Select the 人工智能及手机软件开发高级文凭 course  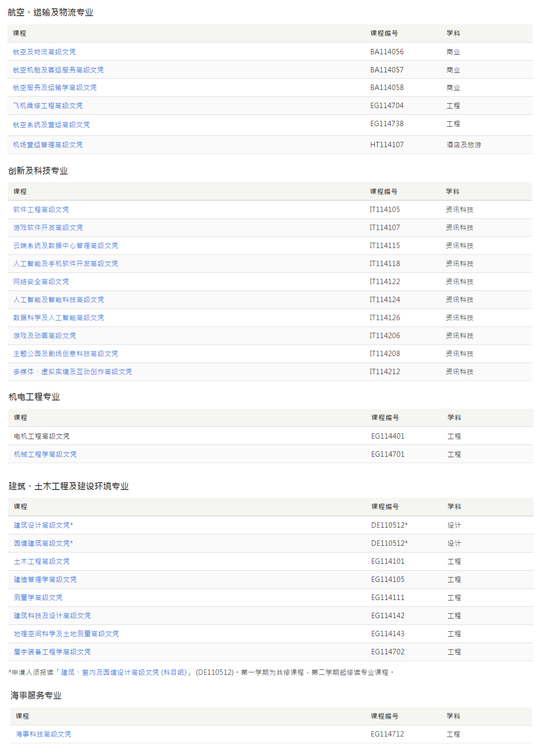(65, 264)
